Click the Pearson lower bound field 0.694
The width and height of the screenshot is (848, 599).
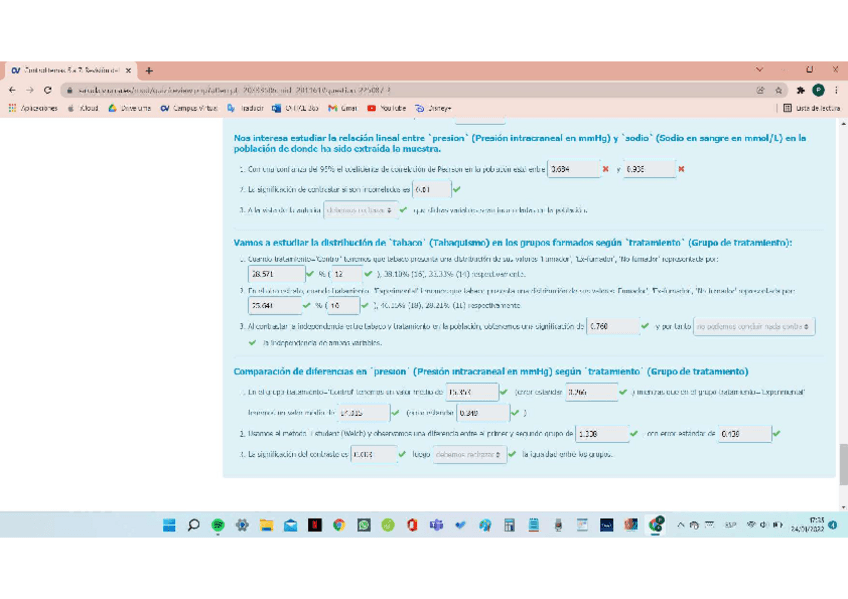[x=572, y=170]
